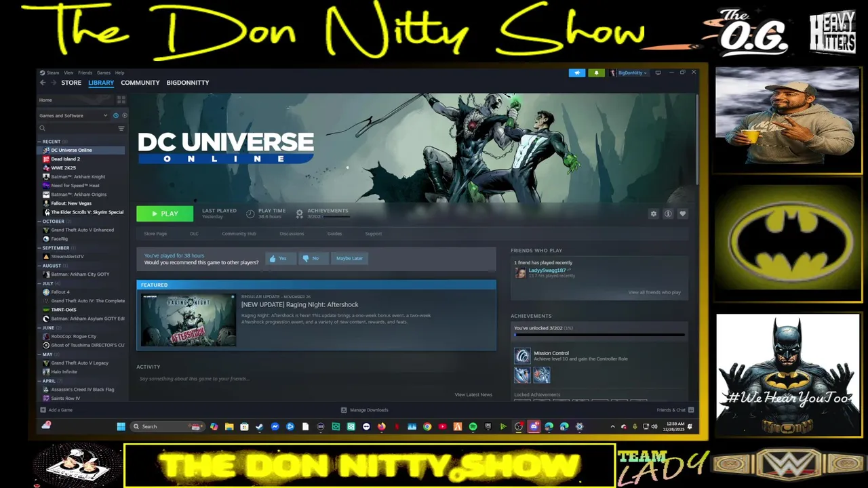The width and height of the screenshot is (868, 488).
Task: Collapse the MAY section
Action: pyautogui.click(x=39, y=354)
